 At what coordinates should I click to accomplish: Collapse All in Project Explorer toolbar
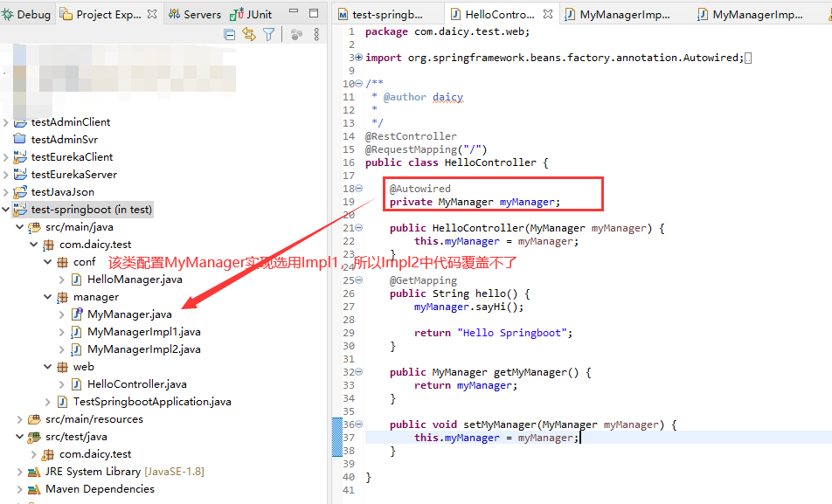pyautogui.click(x=228, y=33)
